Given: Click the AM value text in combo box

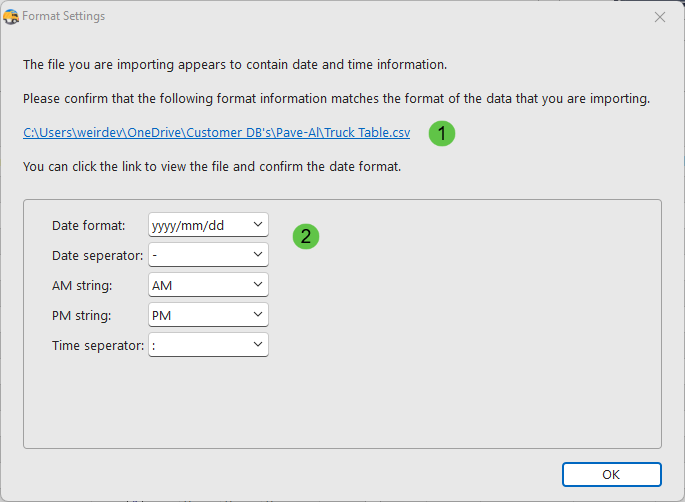Looking at the screenshot, I should point(162,286).
